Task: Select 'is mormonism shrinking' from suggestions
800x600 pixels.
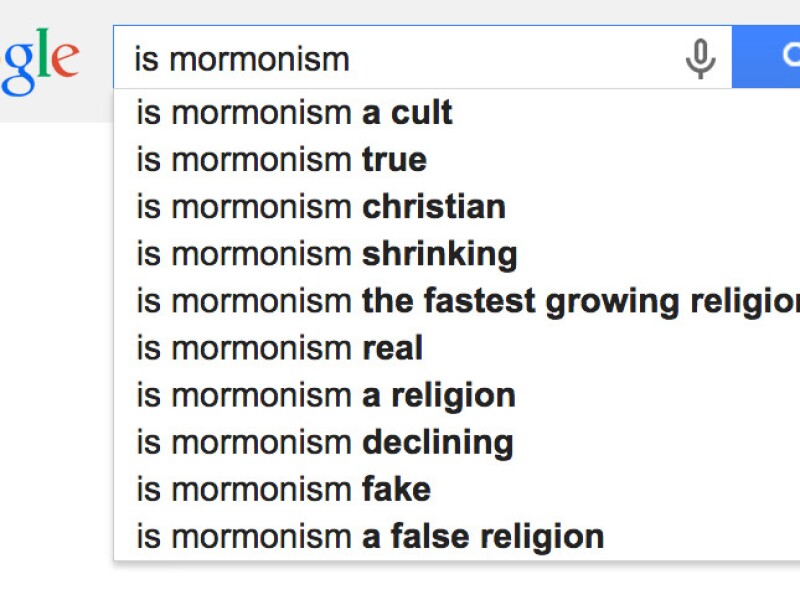Action: (326, 254)
